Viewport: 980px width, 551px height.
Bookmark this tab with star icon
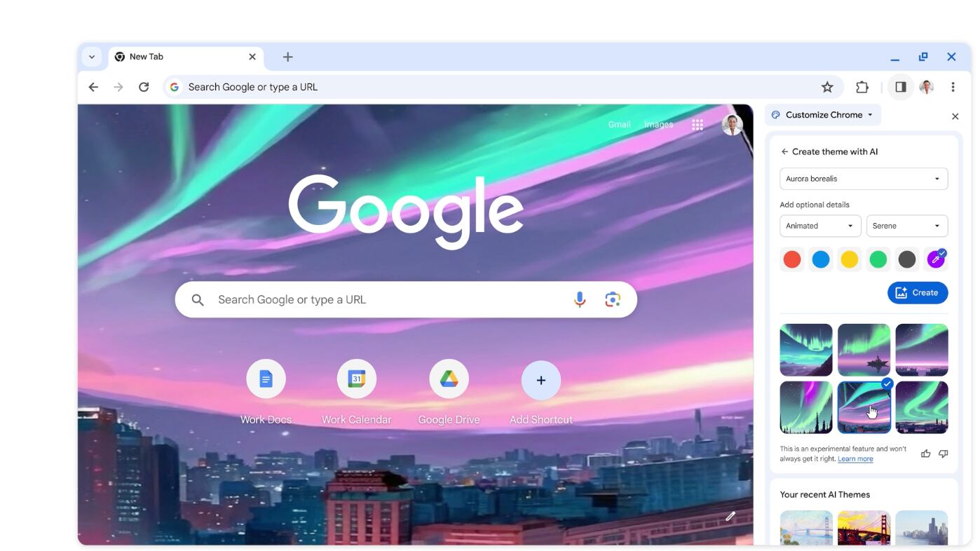coord(827,87)
